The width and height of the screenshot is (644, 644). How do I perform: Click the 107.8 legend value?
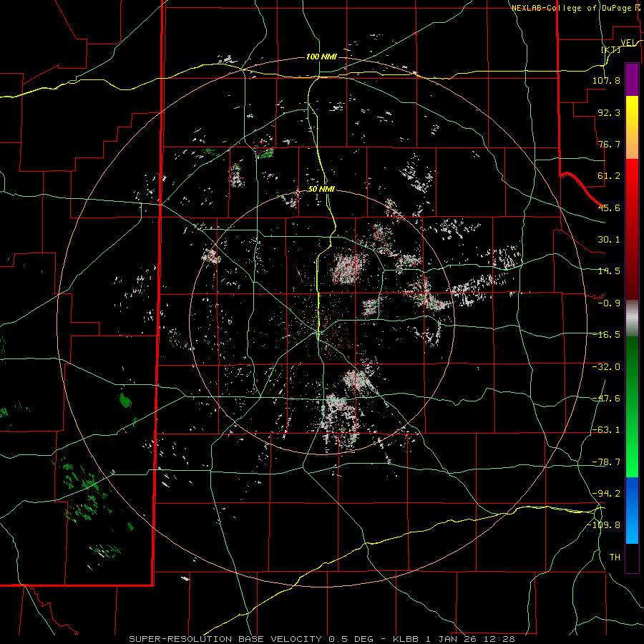pyautogui.click(x=606, y=80)
